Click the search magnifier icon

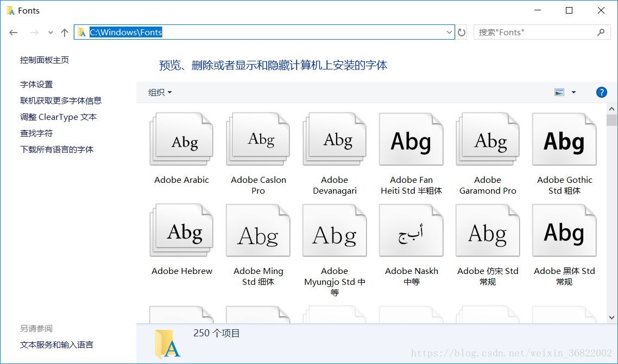click(x=601, y=32)
